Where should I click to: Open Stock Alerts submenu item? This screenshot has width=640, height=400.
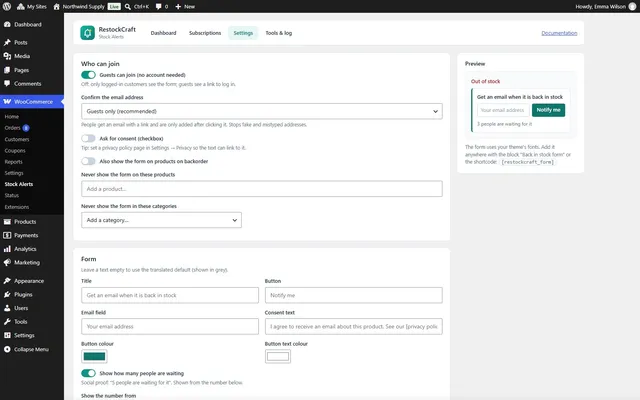tap(19, 184)
